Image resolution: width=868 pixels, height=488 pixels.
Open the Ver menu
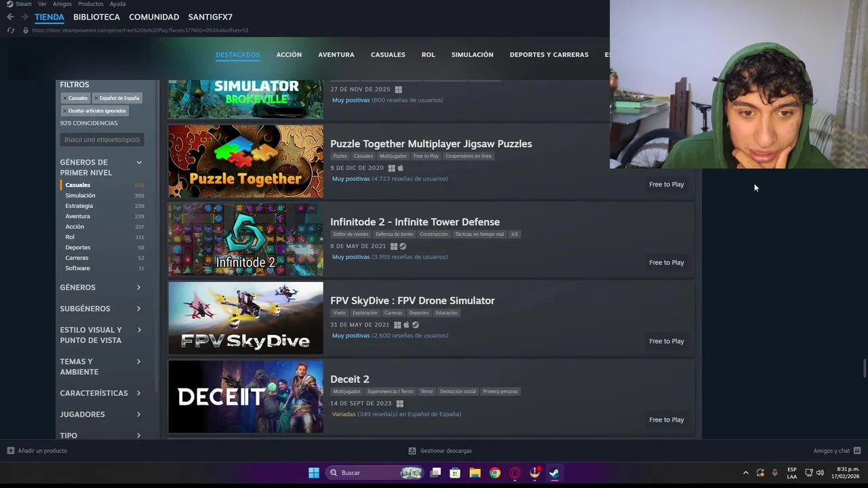coord(42,4)
